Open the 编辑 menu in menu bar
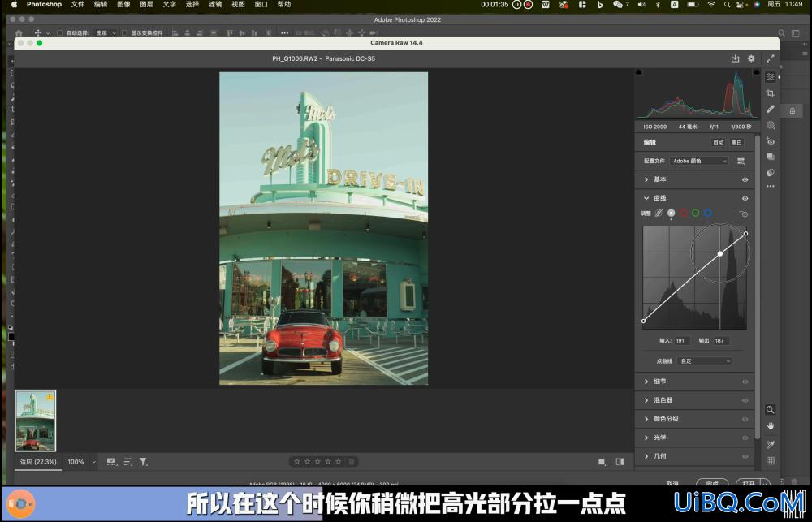Viewport: 812px width, 522px height. coord(101,4)
